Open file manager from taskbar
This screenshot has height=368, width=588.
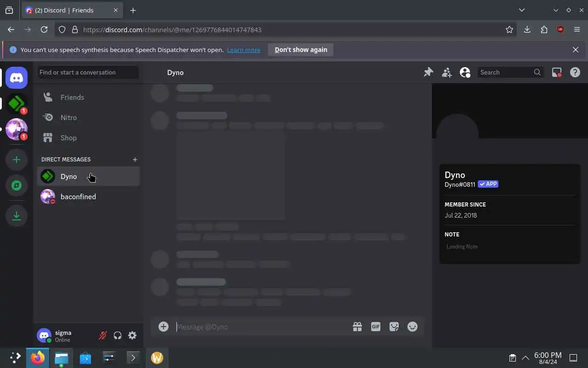[61, 357]
